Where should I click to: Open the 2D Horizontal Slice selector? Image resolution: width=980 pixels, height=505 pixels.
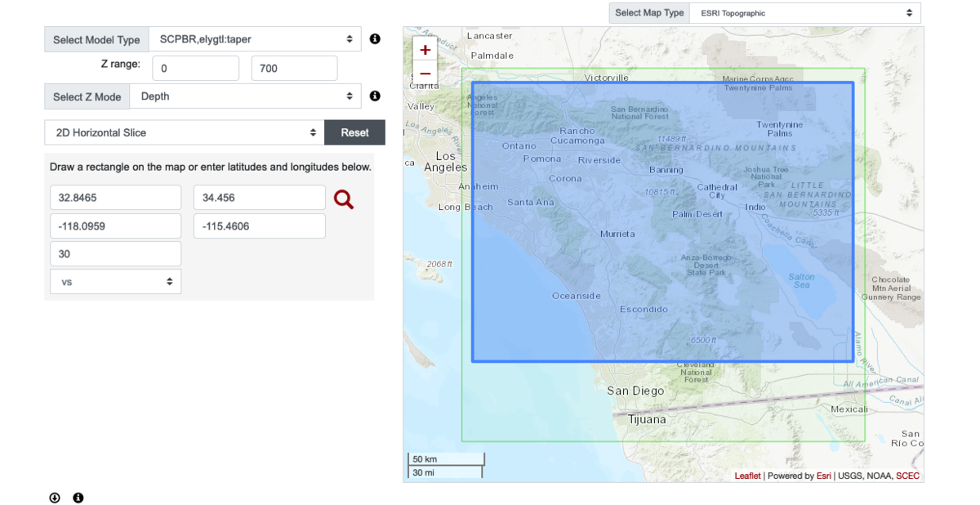point(185,132)
